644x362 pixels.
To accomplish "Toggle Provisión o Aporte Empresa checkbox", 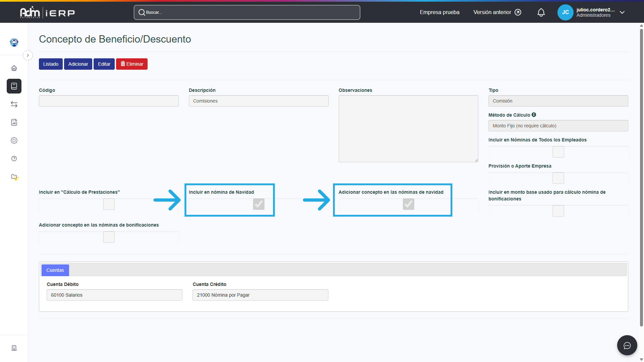I will click(558, 178).
